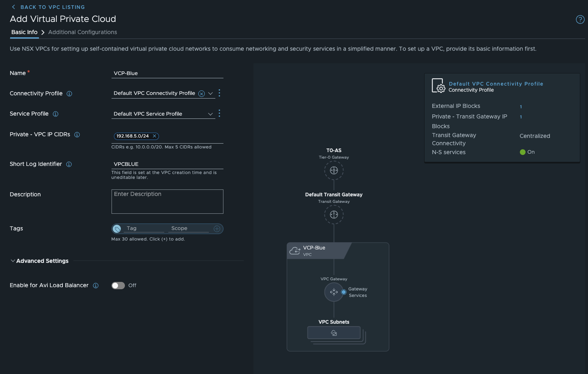Remove the 192.168.5.0/24 CIDR chip
This screenshot has width=588, height=374.
[155, 136]
